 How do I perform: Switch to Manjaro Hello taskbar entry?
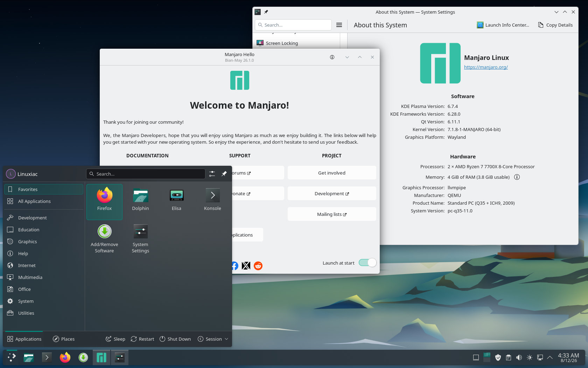pyautogui.click(x=101, y=357)
